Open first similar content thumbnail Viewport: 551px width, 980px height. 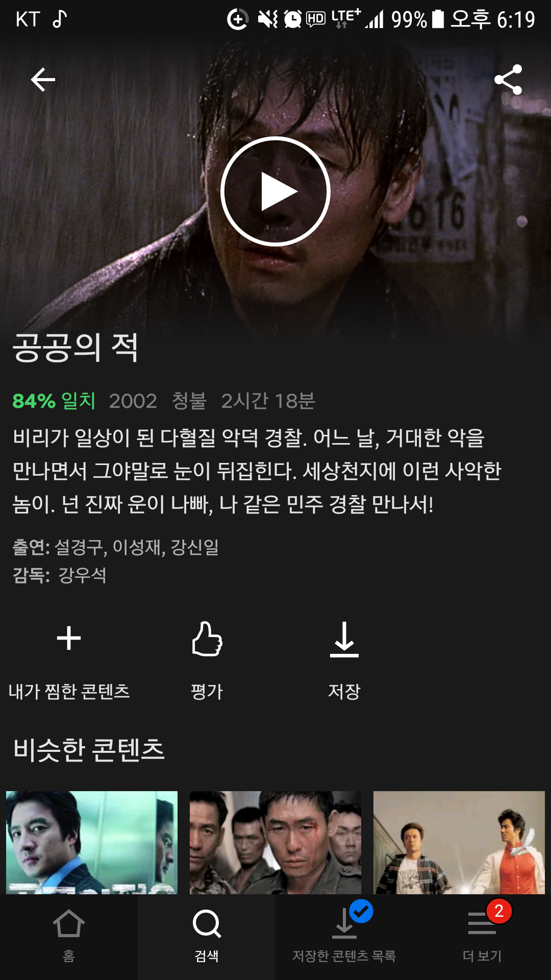pos(92,842)
